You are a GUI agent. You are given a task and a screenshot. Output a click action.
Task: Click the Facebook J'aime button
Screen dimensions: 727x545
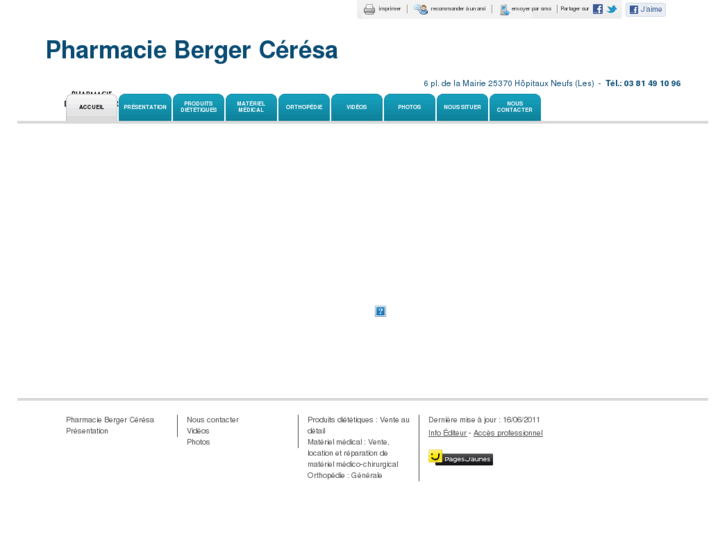pos(645,9)
